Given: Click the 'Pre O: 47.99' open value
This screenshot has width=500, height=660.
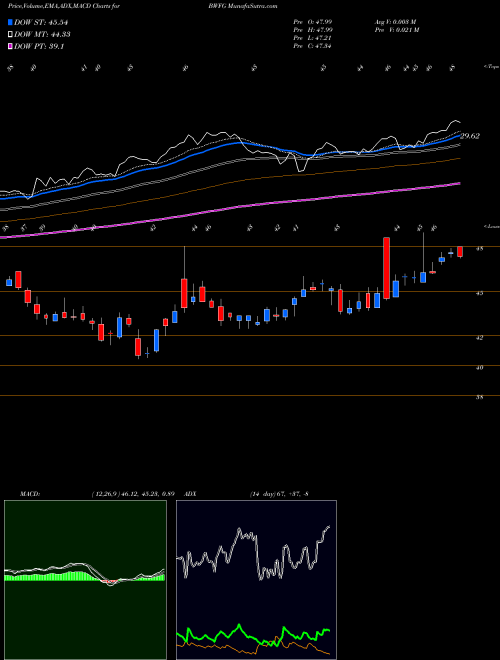Looking at the screenshot, I should (313, 22).
